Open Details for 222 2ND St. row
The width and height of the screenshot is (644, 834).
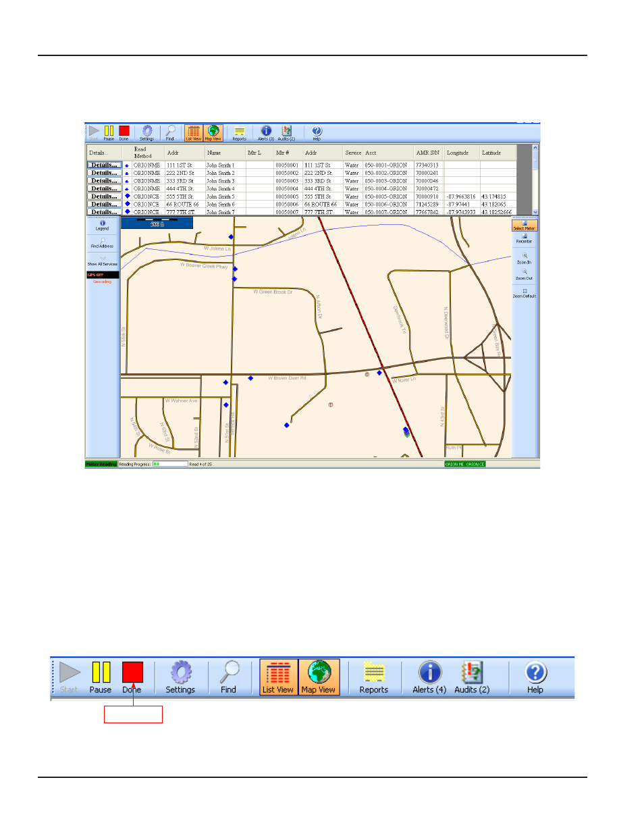(104, 173)
